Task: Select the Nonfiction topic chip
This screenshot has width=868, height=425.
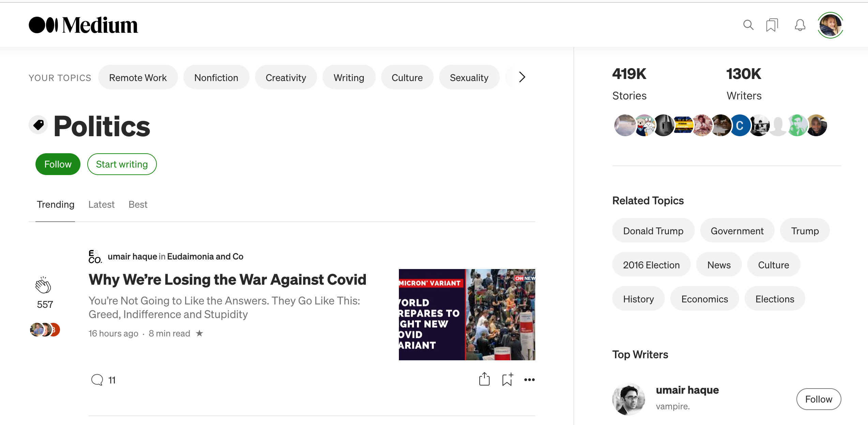Action: point(216,77)
